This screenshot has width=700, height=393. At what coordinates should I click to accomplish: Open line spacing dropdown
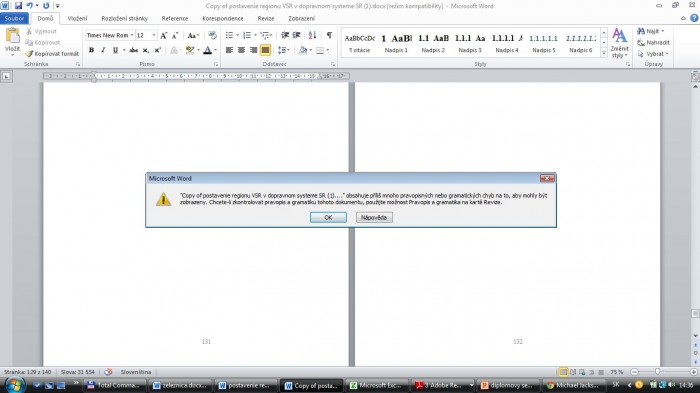click(284, 50)
